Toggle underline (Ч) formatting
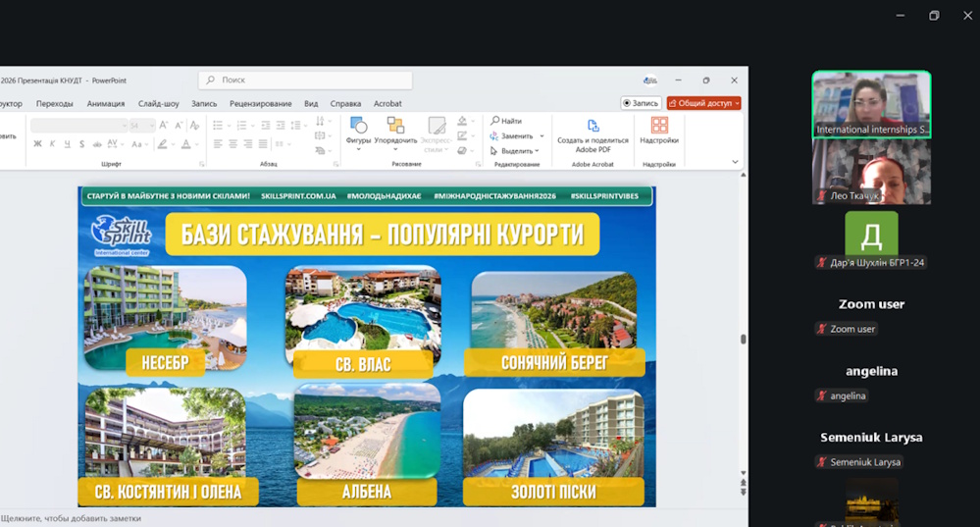 point(68,144)
